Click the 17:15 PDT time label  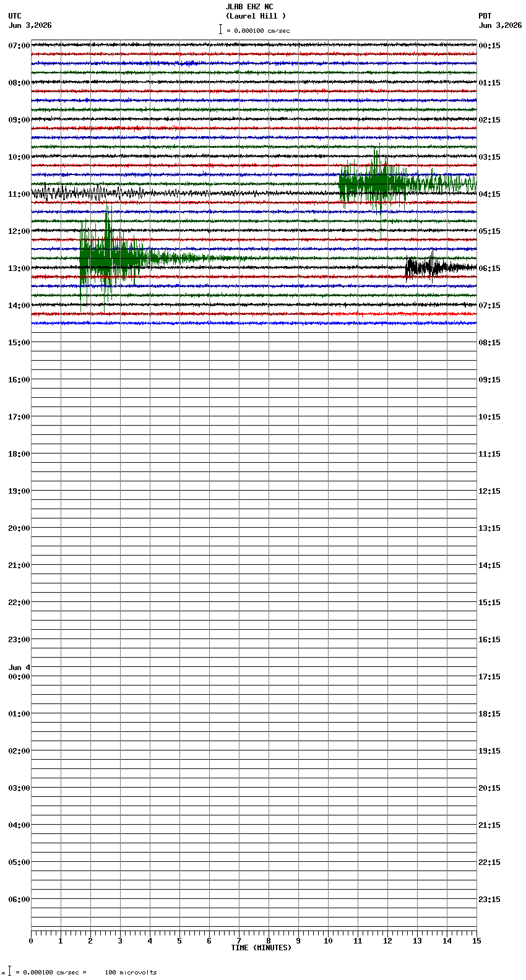[489, 677]
